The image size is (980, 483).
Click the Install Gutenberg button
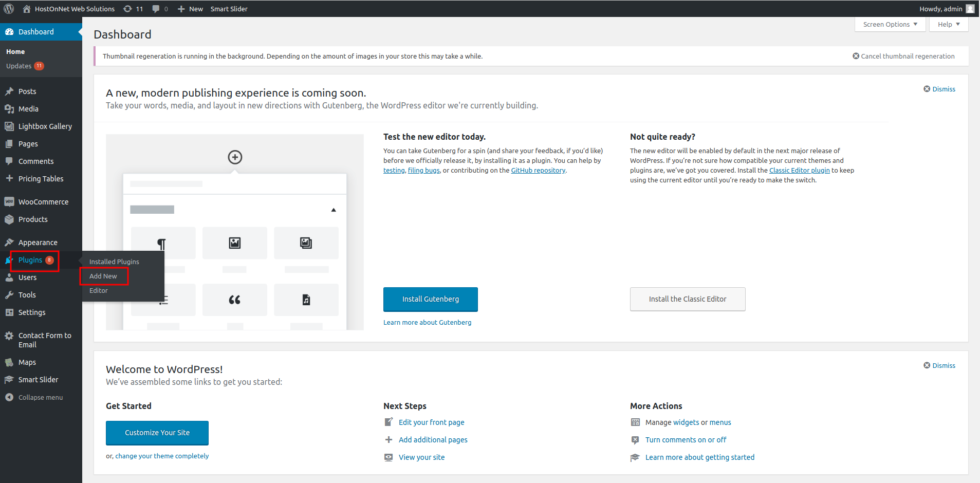[x=431, y=299]
